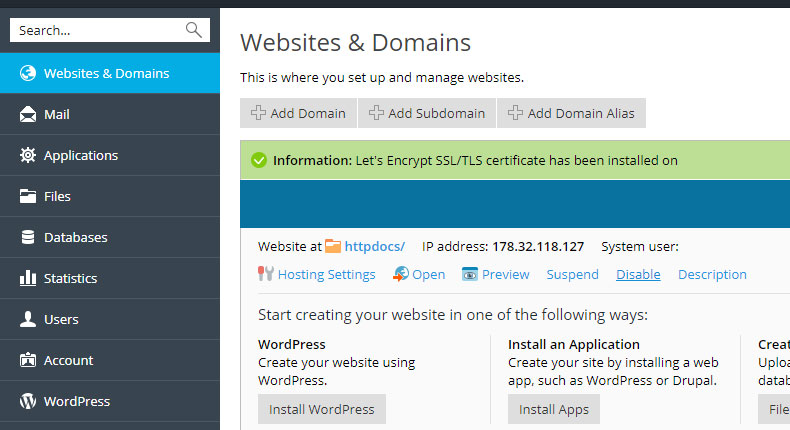
Task: Go to Files in the sidebar
Action: pyautogui.click(x=110, y=196)
